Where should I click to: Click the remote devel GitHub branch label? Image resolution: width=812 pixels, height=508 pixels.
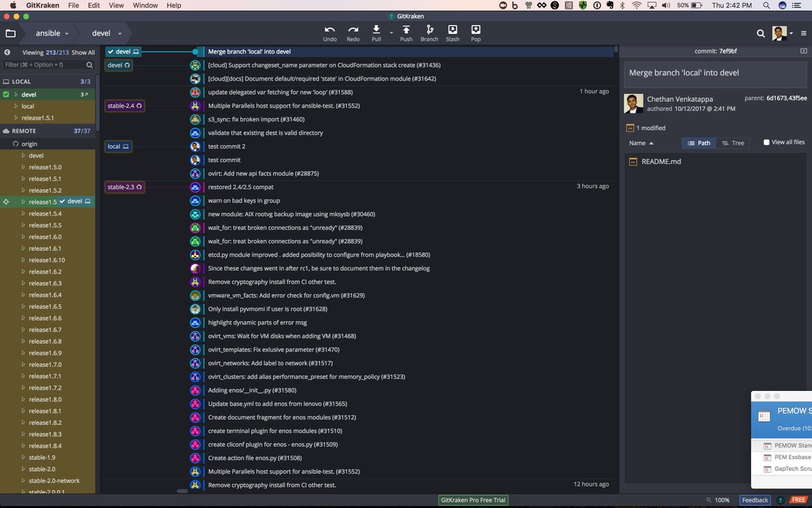click(x=118, y=65)
